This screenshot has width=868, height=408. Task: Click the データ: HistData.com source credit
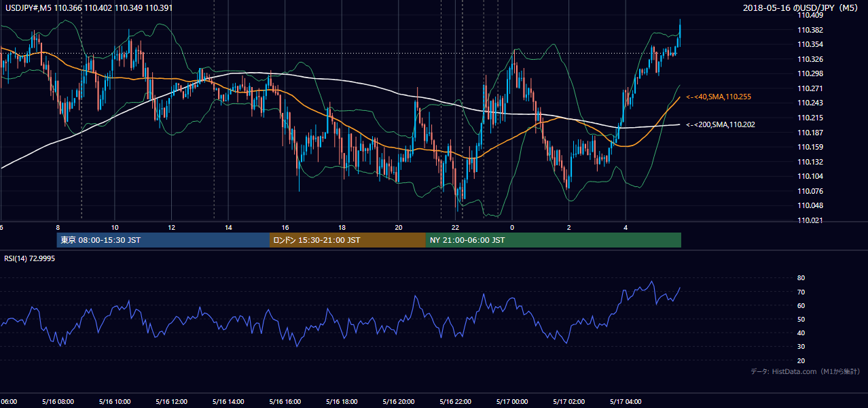coord(806,372)
